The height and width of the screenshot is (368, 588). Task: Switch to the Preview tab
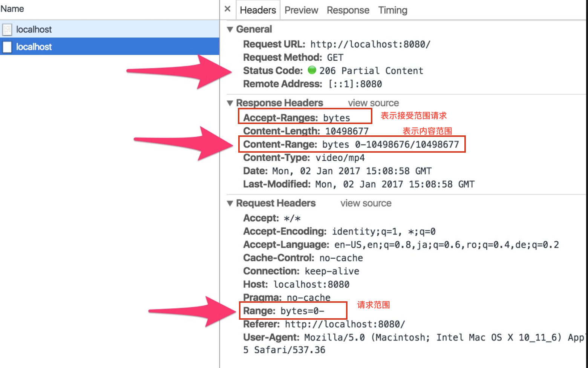pos(301,10)
